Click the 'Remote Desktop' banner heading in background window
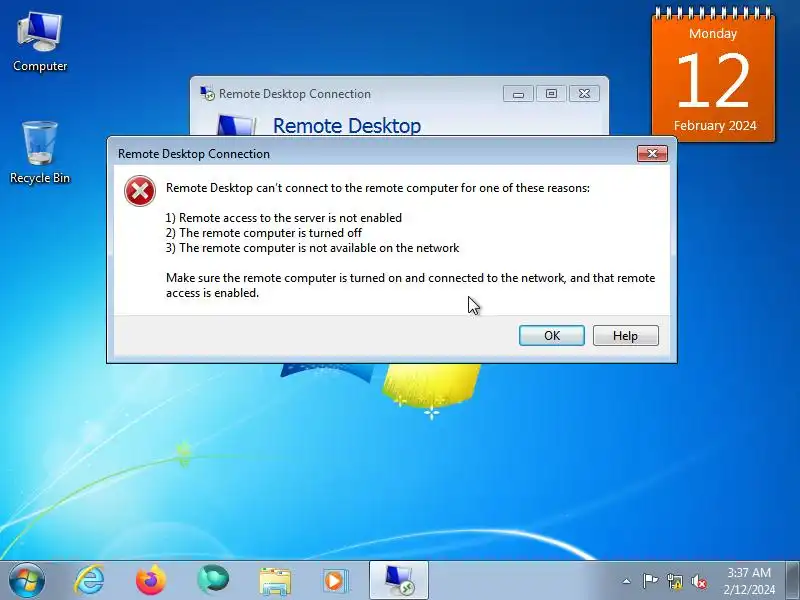This screenshot has width=800, height=600. 347,126
